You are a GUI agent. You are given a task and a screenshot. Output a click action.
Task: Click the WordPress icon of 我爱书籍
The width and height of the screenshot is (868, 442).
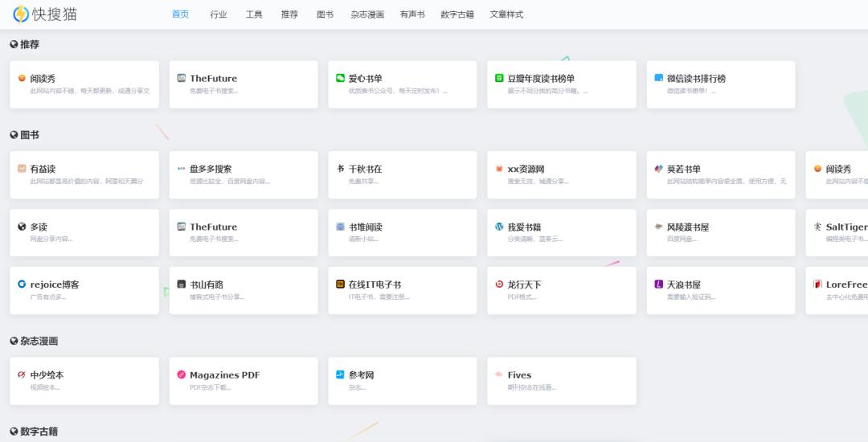coord(499,227)
